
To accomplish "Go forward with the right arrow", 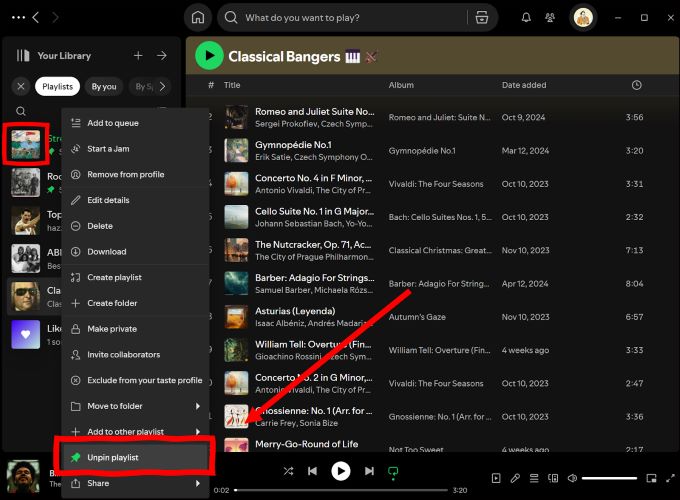I will [55, 18].
